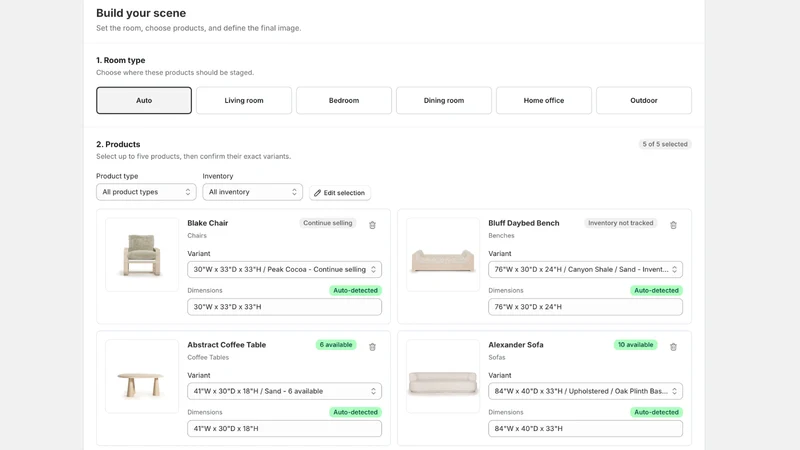Click Auto-detected tag for Abstract Coffee Table

[x=355, y=412]
